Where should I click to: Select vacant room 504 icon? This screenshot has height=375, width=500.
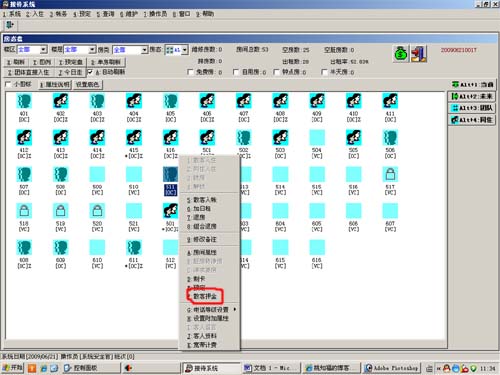point(317,137)
